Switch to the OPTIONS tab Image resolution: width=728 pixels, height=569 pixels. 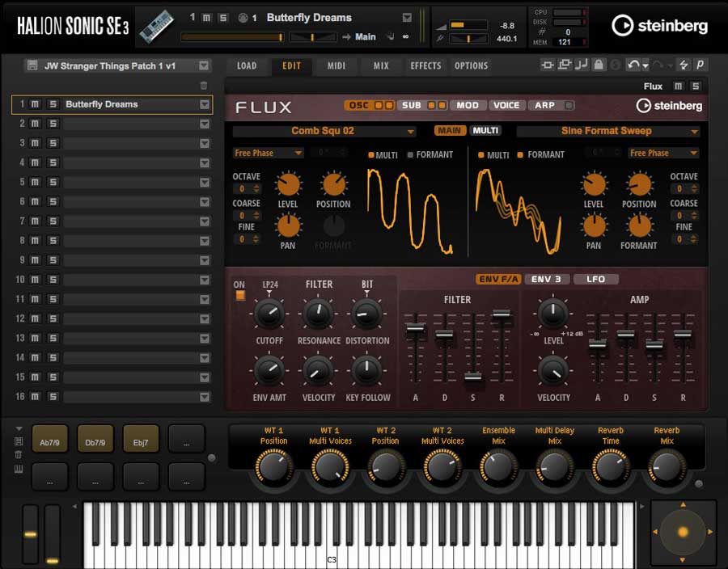[472, 65]
